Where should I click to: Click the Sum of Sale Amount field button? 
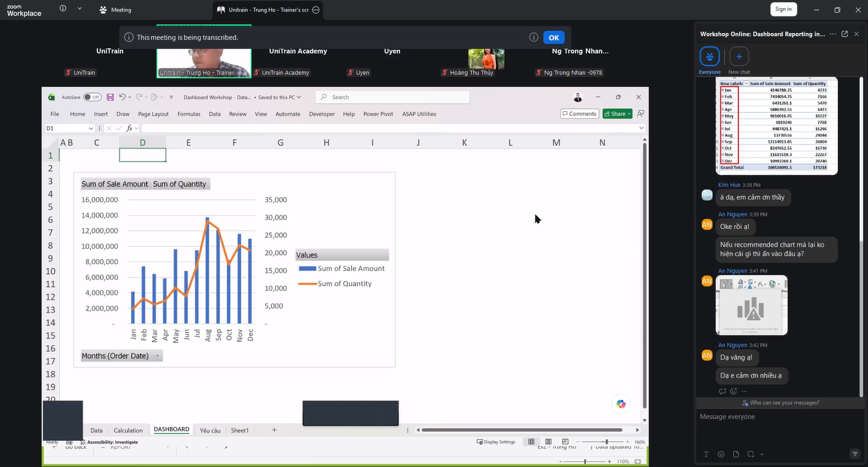(x=114, y=184)
